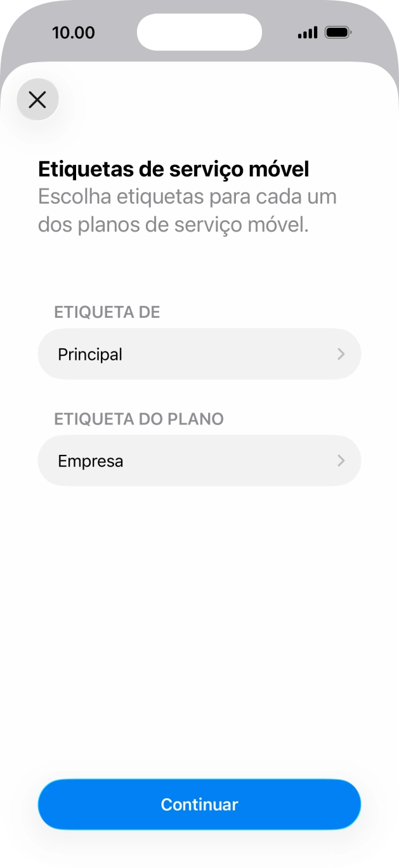Tap the Dynamic Island at the top
The height and width of the screenshot is (868, 399).
[199, 31]
